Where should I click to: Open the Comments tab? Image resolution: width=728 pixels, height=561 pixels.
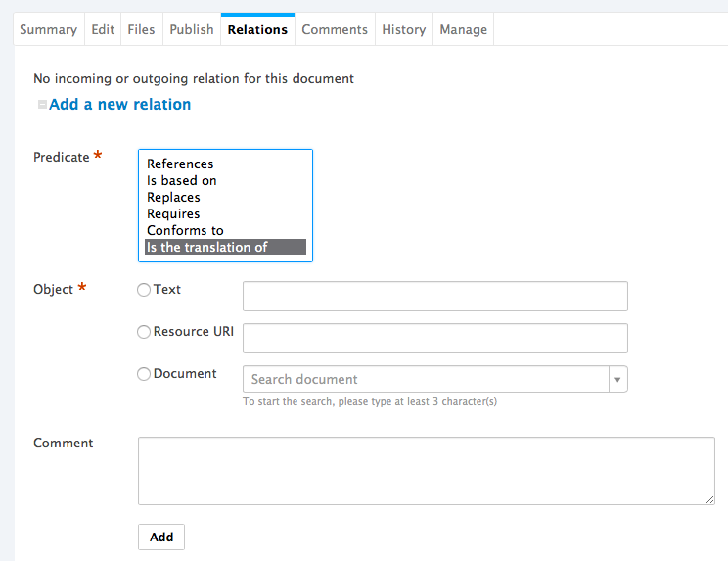point(335,29)
